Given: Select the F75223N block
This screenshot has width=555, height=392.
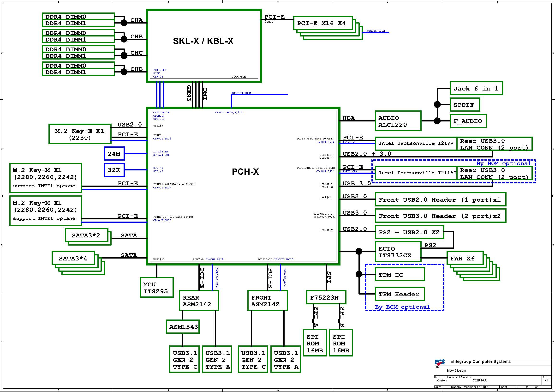Looking at the screenshot, I should (x=326, y=297).
